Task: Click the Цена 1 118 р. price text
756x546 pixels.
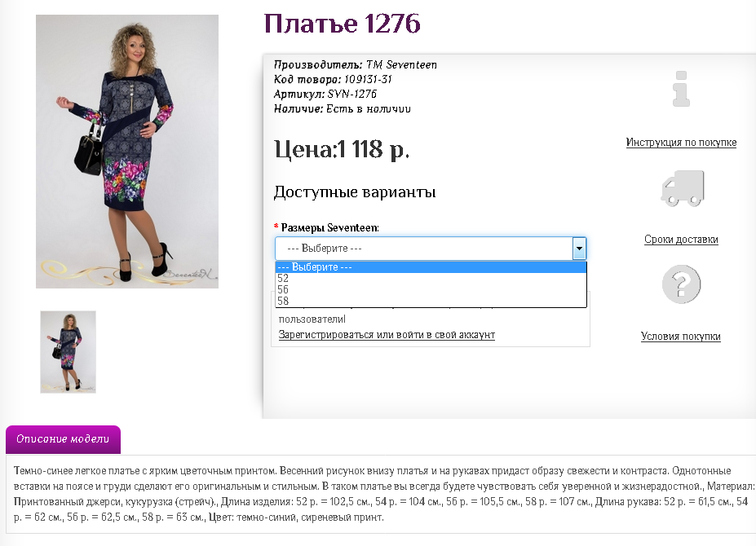Action: pos(342,149)
